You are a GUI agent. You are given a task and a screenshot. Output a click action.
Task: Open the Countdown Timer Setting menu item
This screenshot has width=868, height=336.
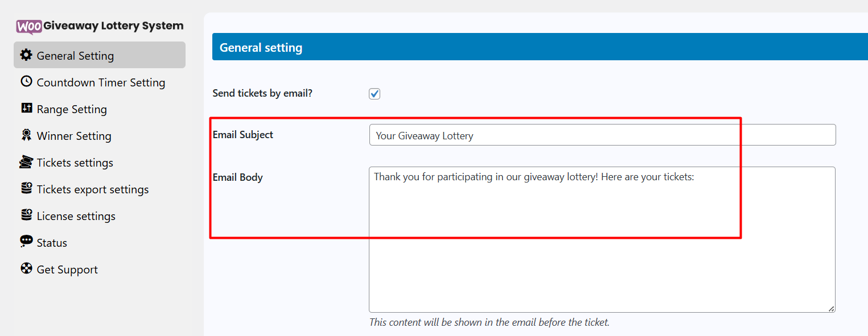coord(101,82)
